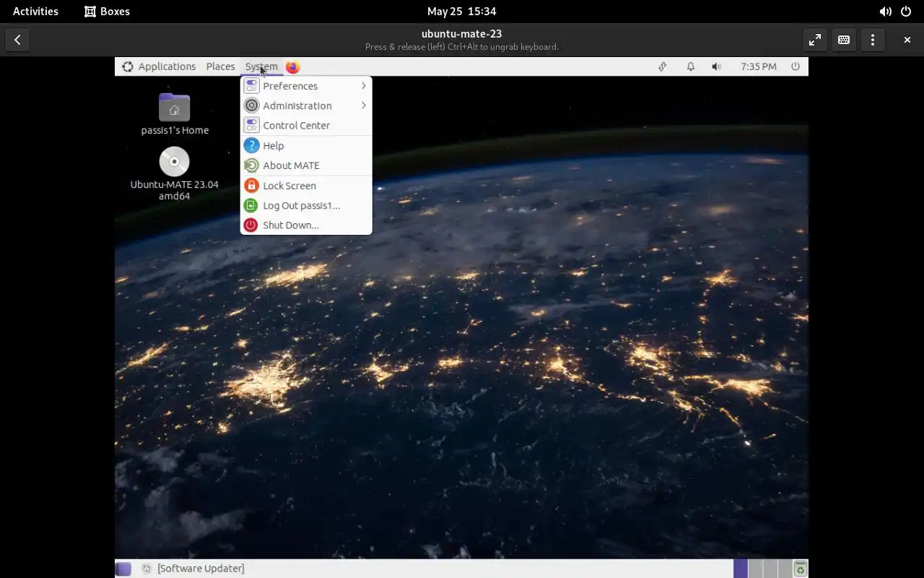Close the open System menu via its label

click(261, 66)
